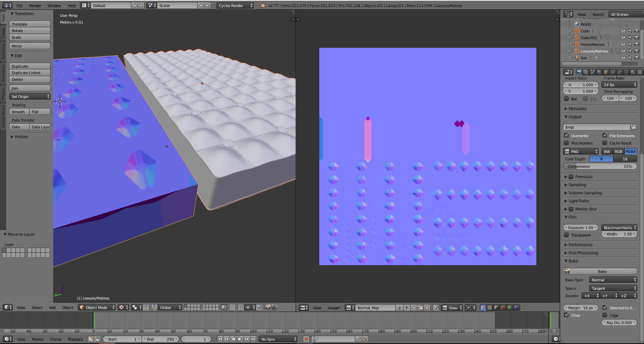Expand the Light Paths panel
This screenshot has height=344, width=644.
(579, 201)
